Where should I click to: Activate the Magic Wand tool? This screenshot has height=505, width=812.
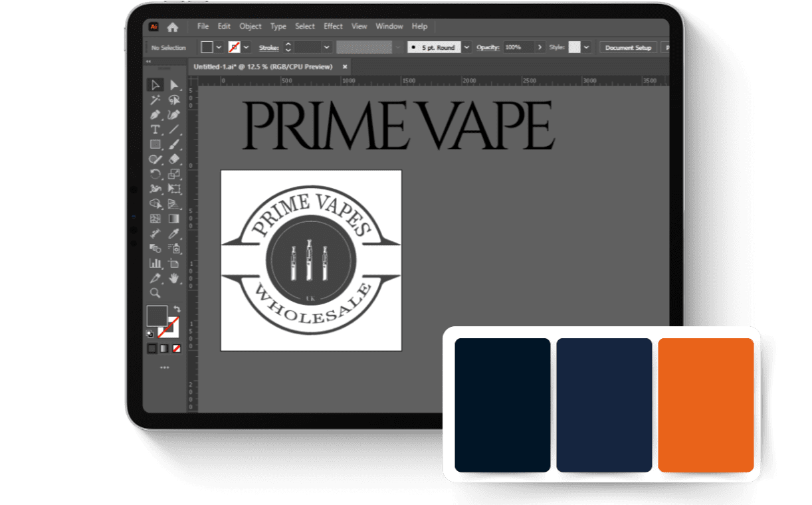click(x=156, y=100)
